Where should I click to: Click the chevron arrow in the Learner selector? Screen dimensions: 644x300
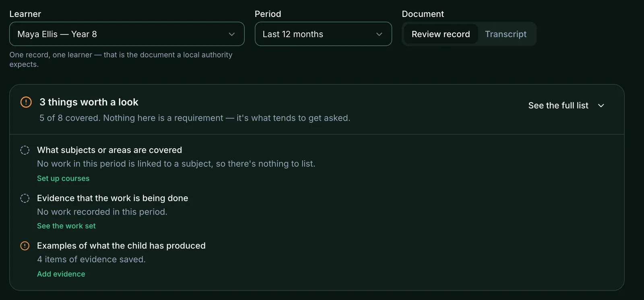pyautogui.click(x=232, y=34)
